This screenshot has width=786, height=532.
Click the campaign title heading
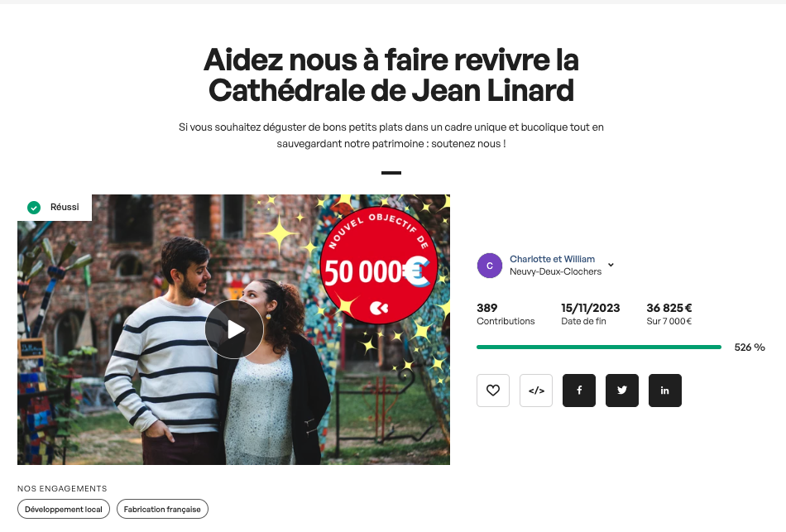click(391, 74)
